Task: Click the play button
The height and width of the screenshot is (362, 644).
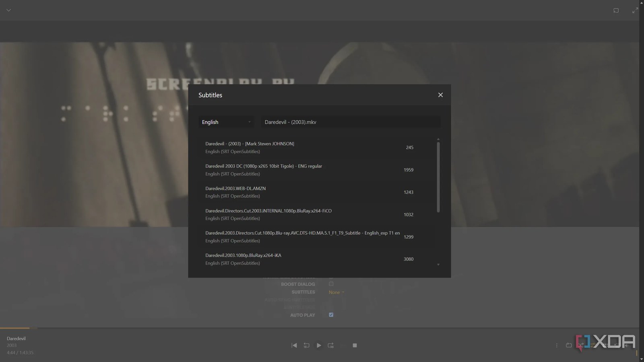Action: coord(319,346)
